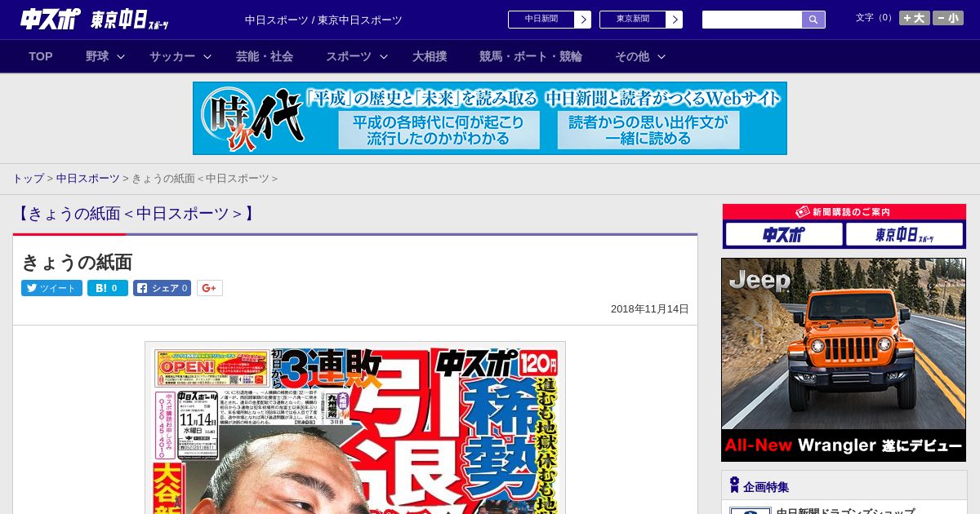Viewport: 980px width, 514px height.
Task: Expand the サッカー dropdown chevron
Action: (207, 56)
